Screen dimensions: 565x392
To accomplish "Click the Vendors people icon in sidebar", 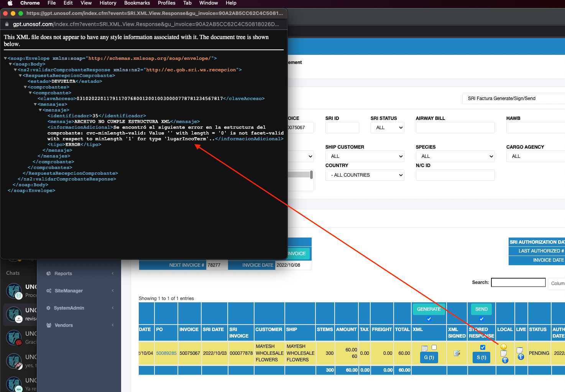I will tap(49, 325).
